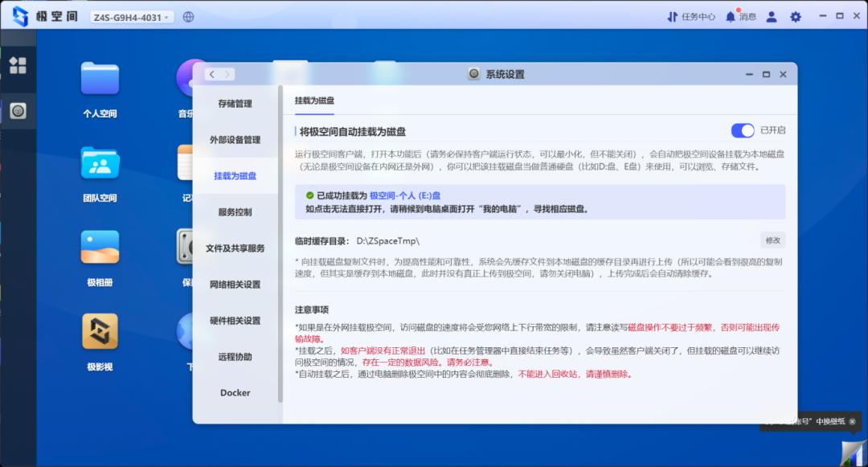Switch to the 挂载为磁盘 tab
This screenshot has width=868, height=467.
tap(314, 100)
